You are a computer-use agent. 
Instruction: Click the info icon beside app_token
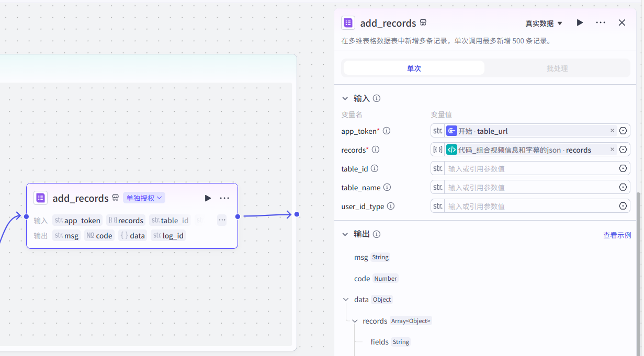387,131
